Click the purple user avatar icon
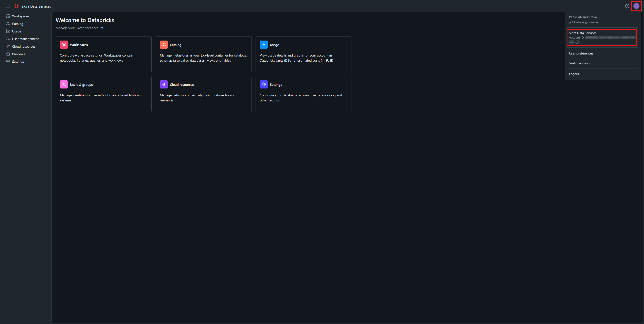The width and height of the screenshot is (644, 324). [636, 6]
